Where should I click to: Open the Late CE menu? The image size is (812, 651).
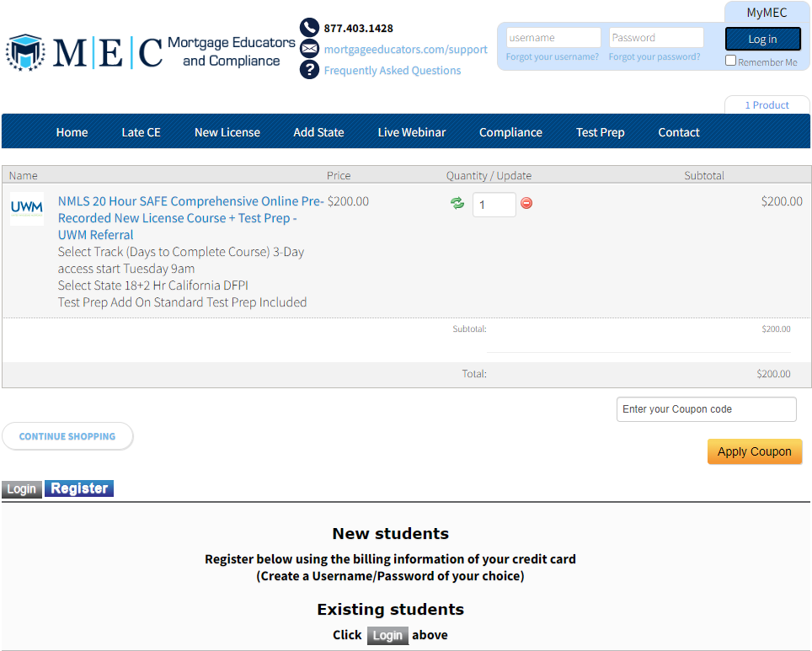tap(141, 132)
